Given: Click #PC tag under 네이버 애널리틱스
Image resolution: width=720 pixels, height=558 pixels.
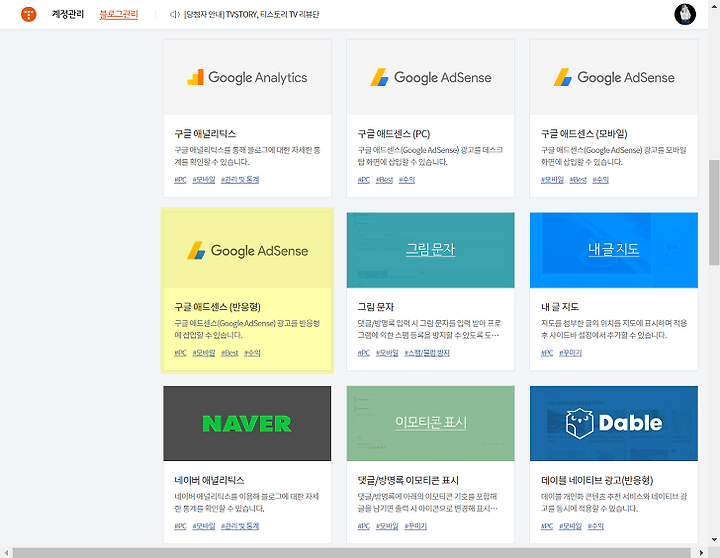Looking at the screenshot, I should (180, 526).
